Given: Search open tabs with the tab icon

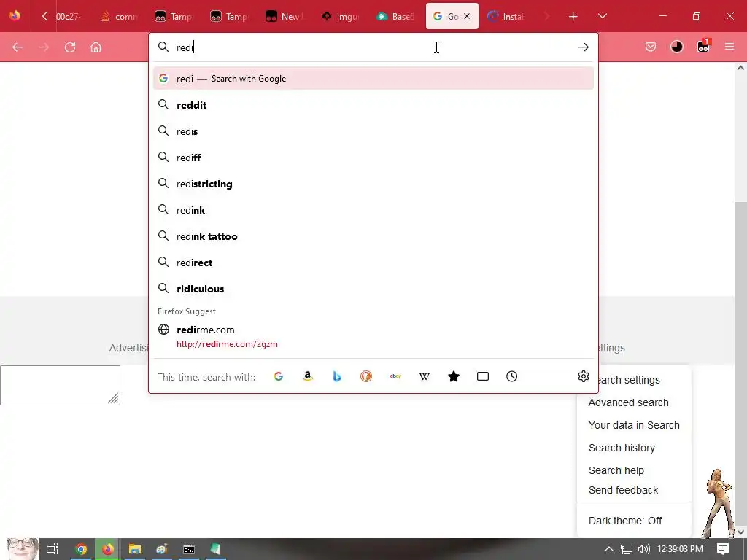Looking at the screenshot, I should (483, 377).
